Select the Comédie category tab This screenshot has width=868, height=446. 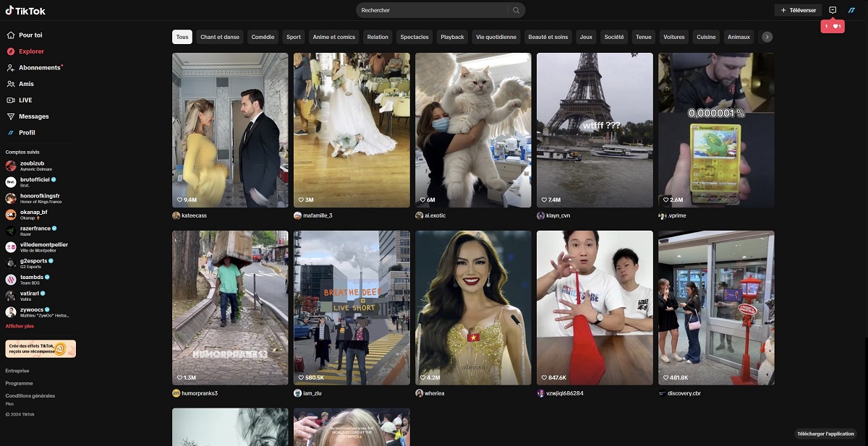coord(263,37)
